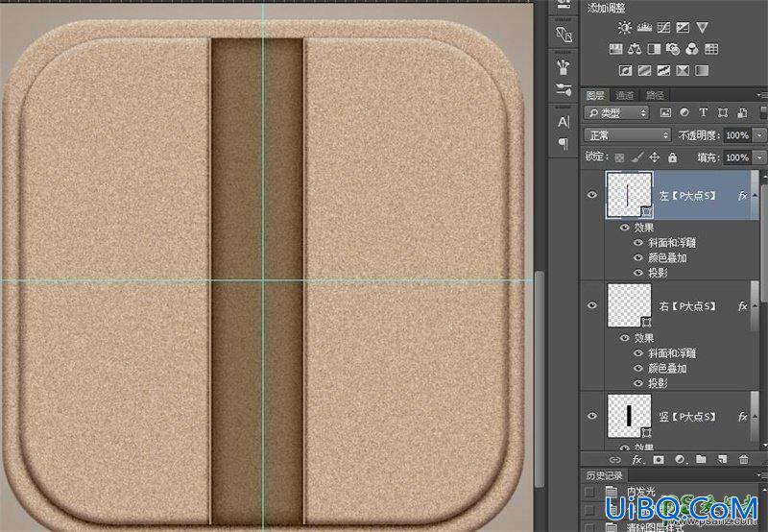
Task: Add a Channel Mixer adjustment layer
Action: [x=692, y=49]
